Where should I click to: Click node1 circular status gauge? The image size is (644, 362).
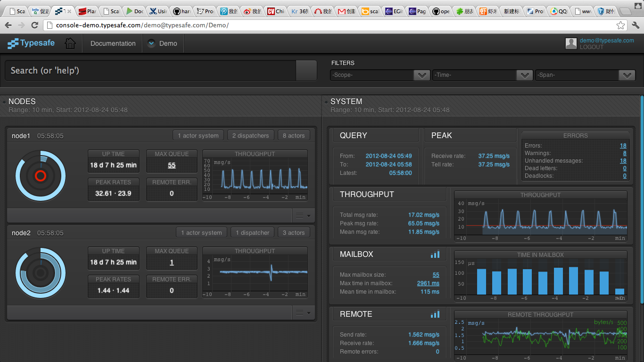(x=41, y=176)
